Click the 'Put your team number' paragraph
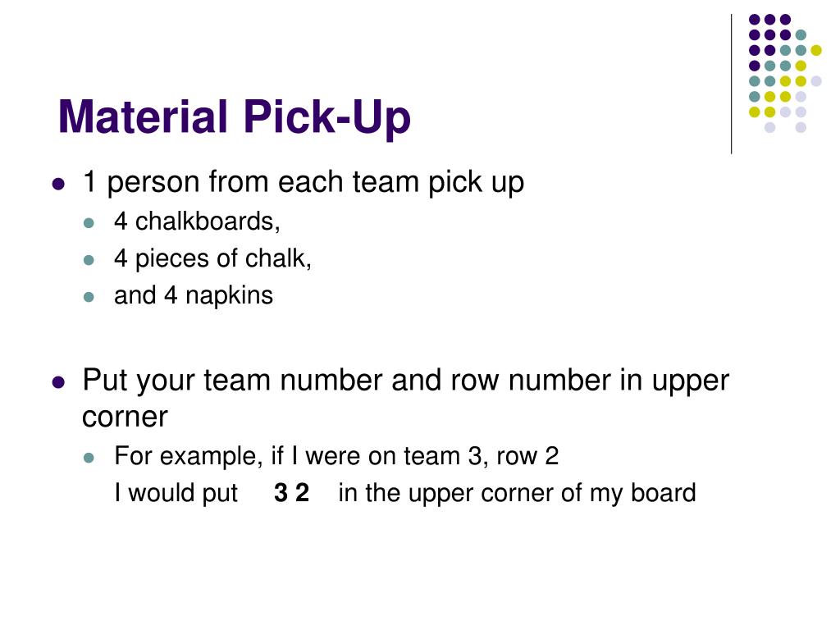 (405, 399)
